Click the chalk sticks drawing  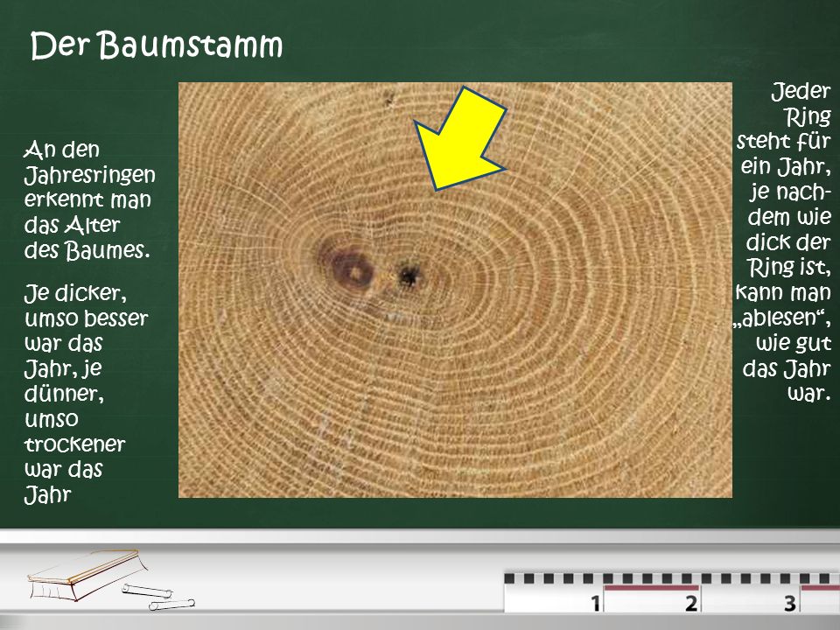pos(158,598)
